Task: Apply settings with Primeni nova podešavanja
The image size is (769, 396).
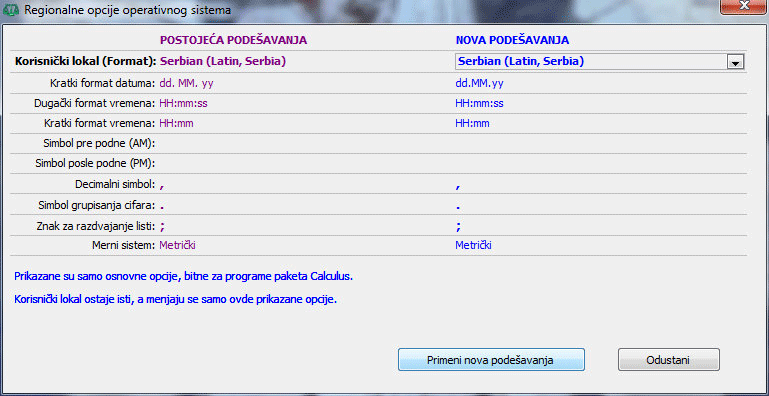Action: [x=491, y=360]
